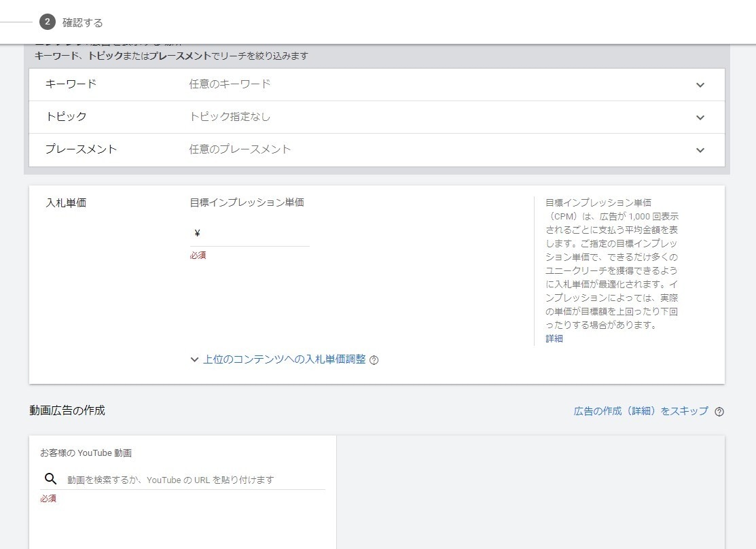Click the YouTube video search magnifier icon

[x=51, y=478]
